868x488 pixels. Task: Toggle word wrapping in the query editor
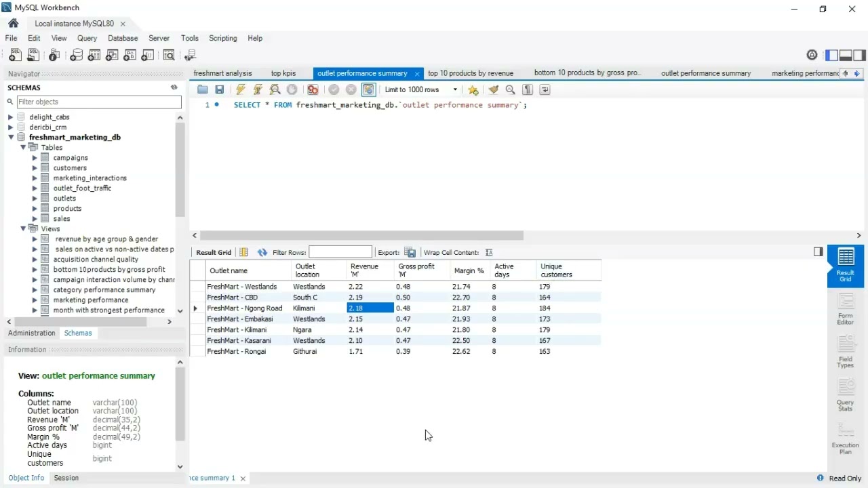click(545, 89)
